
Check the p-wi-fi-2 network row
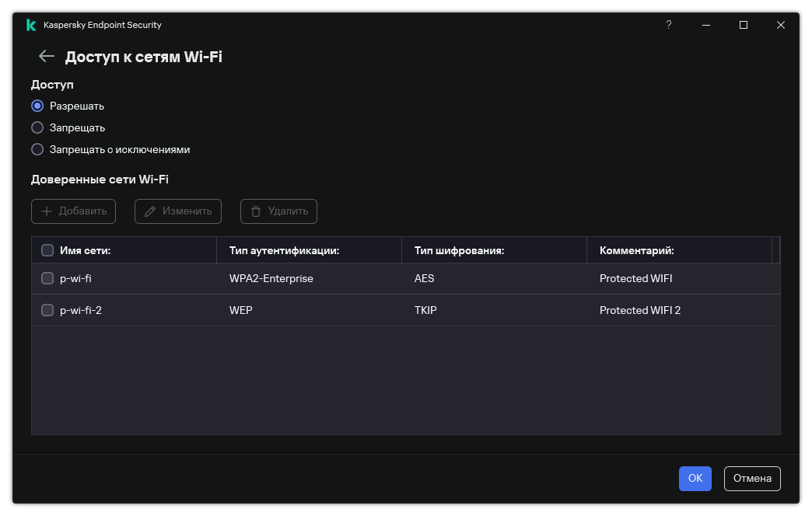click(47, 310)
